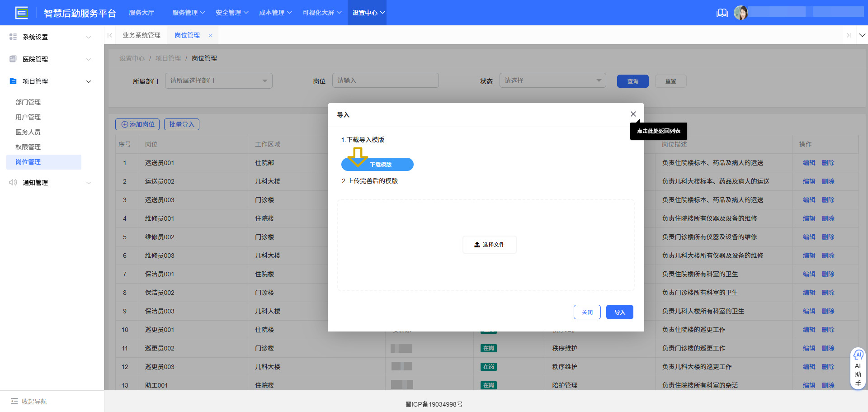Click the user avatar in top-right corner

pyautogui.click(x=741, y=12)
